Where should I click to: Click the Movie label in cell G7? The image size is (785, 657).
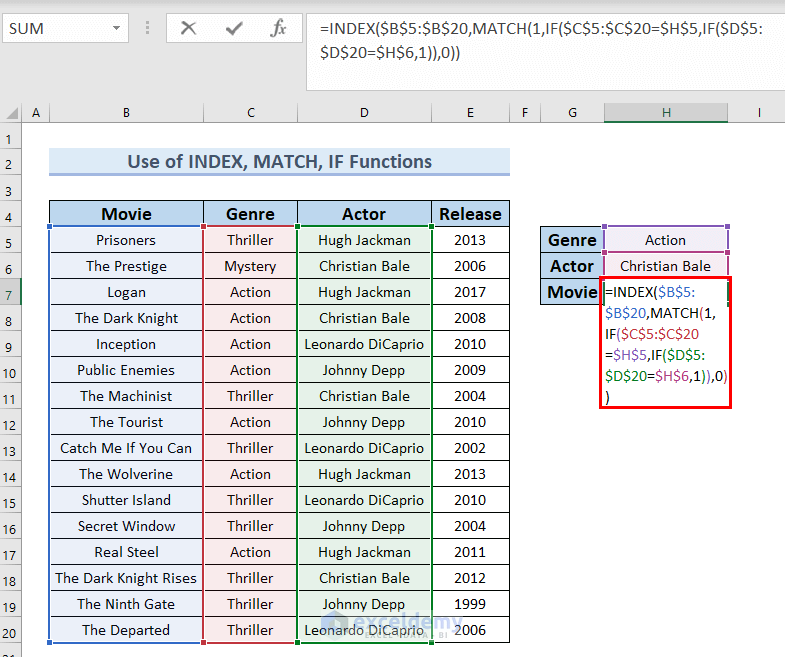(x=572, y=292)
